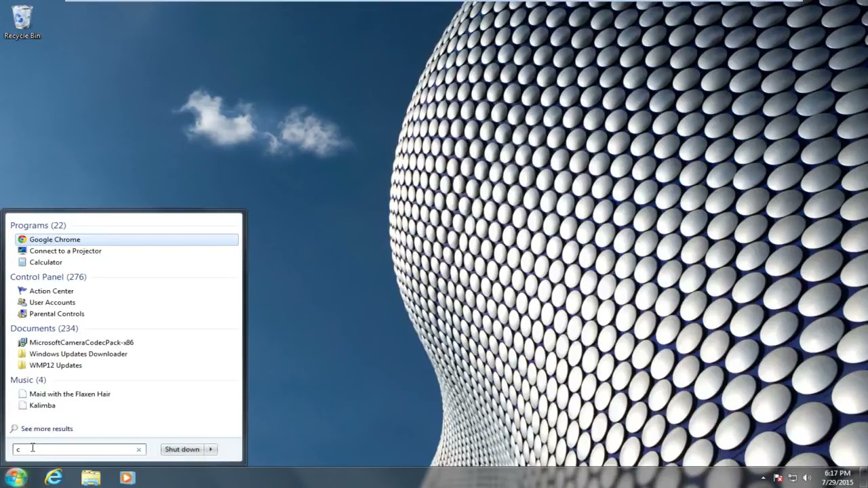Screen dimensions: 868x488
Task: Click the Maid with the Flaxen Hair file icon
Action: [22, 394]
